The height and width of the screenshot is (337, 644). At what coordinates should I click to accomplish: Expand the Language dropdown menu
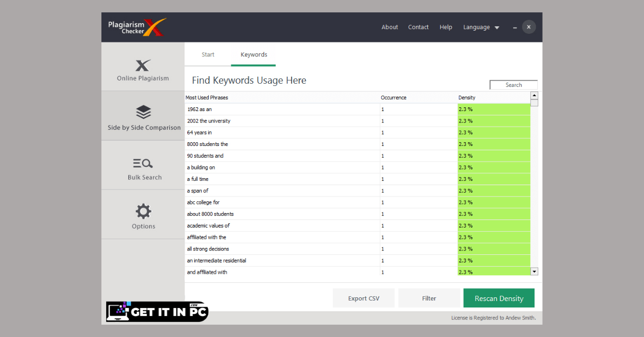coord(481,27)
